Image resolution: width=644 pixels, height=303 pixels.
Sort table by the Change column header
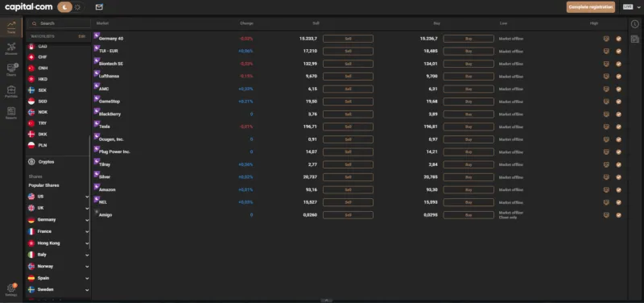tap(246, 23)
